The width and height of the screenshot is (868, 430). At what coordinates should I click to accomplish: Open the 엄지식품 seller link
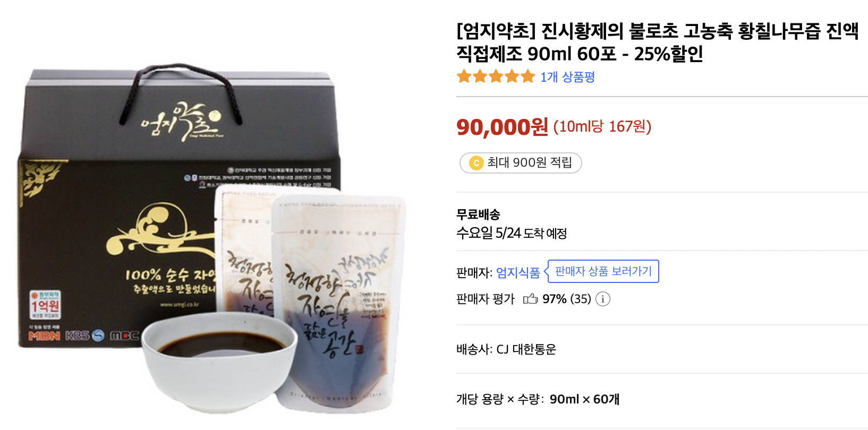(518, 272)
